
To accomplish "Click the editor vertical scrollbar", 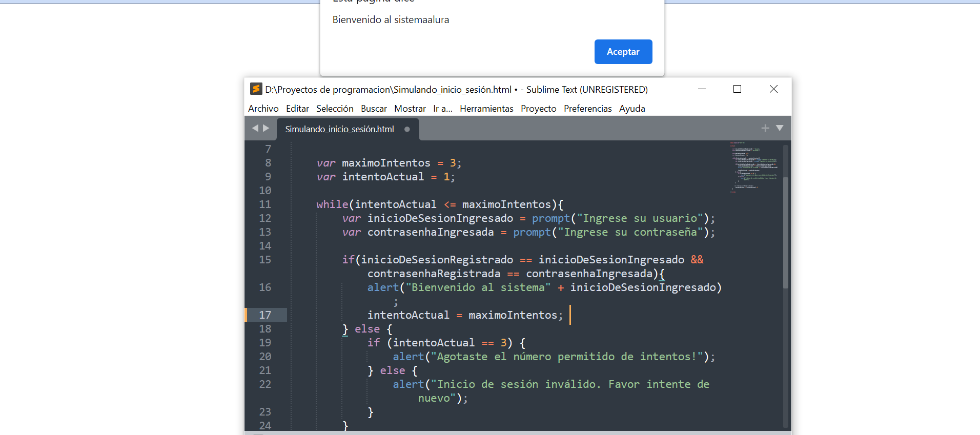I will pos(786,233).
